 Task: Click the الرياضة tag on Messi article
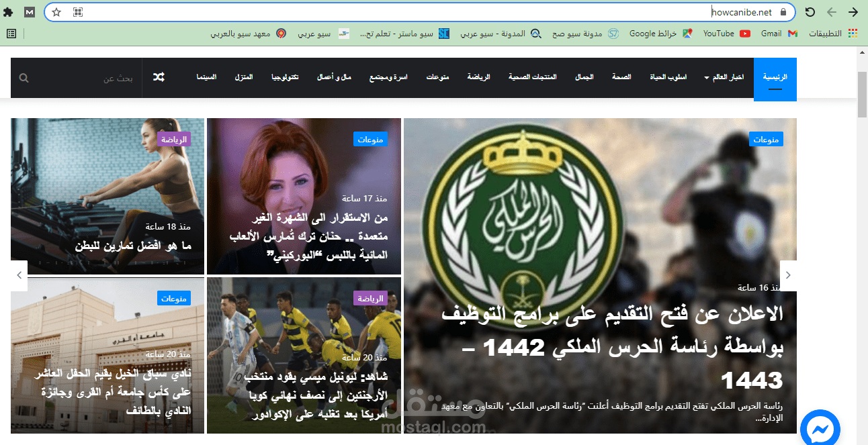371,298
